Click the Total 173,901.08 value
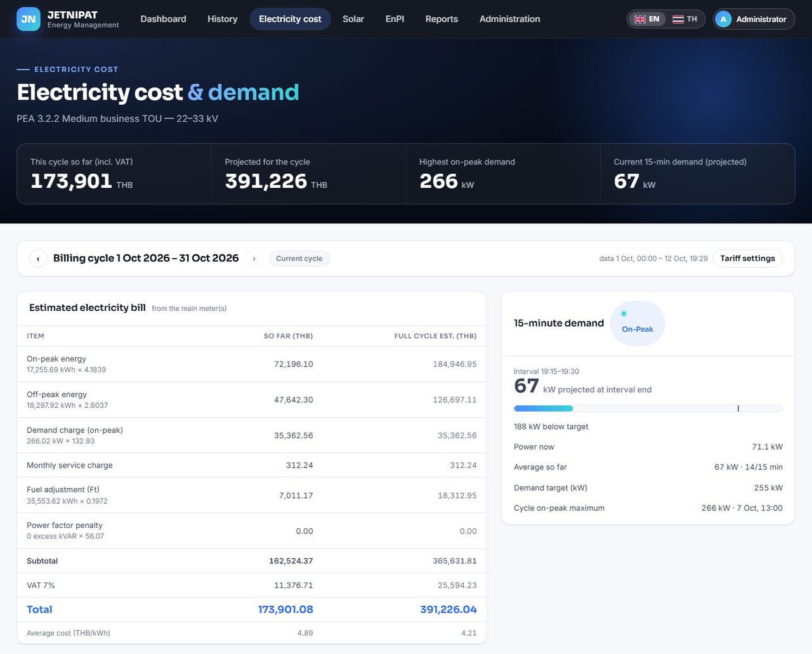This screenshot has height=654, width=812. click(285, 610)
